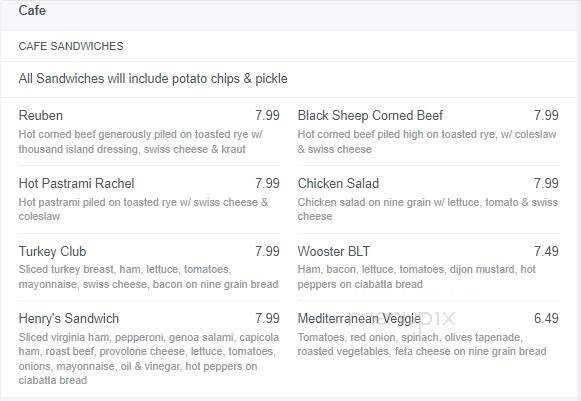Image resolution: width=581 pixels, height=401 pixels.
Task: Click the Reuben sandwich title
Action: point(41,115)
